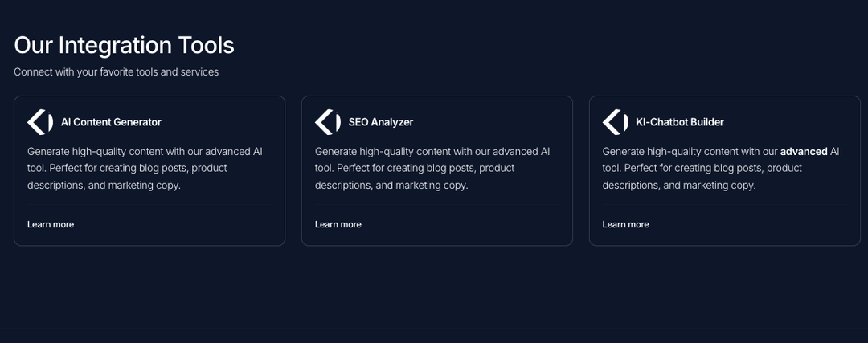Click the KI-Chatbot Builder description paragraph
Viewport: 868px width, 343px height.
click(x=721, y=168)
